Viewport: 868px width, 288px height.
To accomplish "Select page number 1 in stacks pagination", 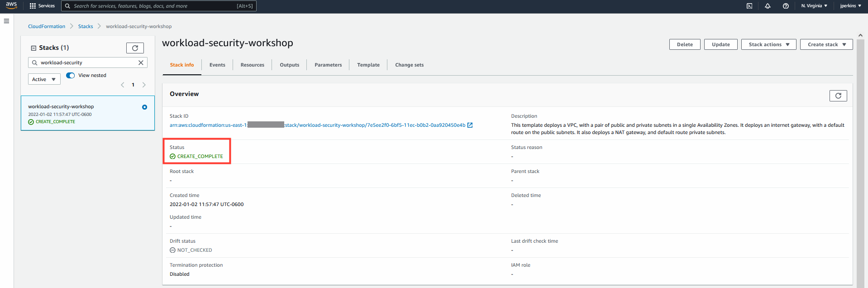I will tap(133, 85).
